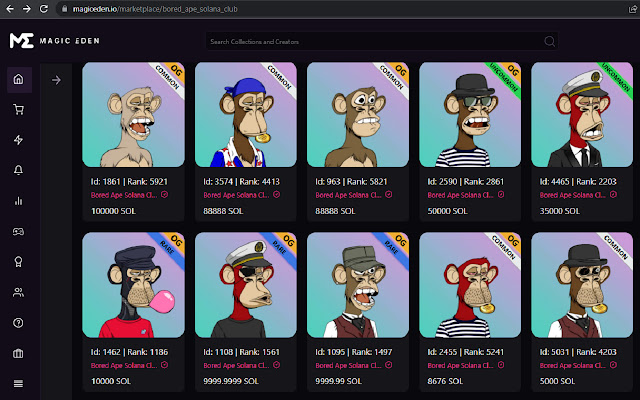Select the game controller sidebar icon
Image resolution: width=640 pixels, height=400 pixels.
[x=19, y=231]
